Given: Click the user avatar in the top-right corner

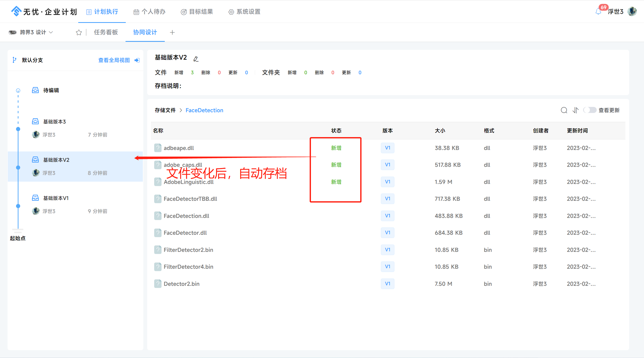Looking at the screenshot, I should pyautogui.click(x=632, y=12).
